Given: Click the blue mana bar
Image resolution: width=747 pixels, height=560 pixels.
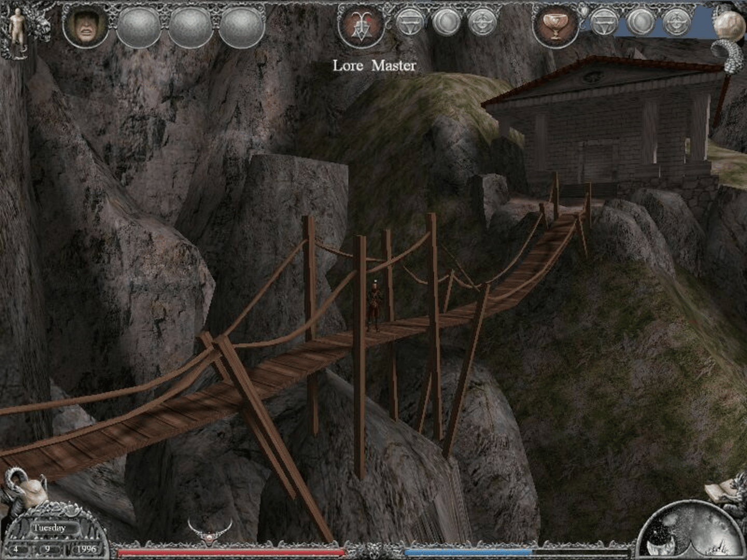Looking at the screenshot, I should tap(468, 553).
